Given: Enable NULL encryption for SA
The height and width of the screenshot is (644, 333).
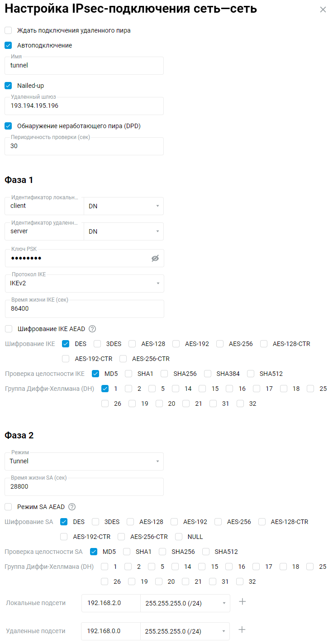Looking at the screenshot, I should (179, 537).
